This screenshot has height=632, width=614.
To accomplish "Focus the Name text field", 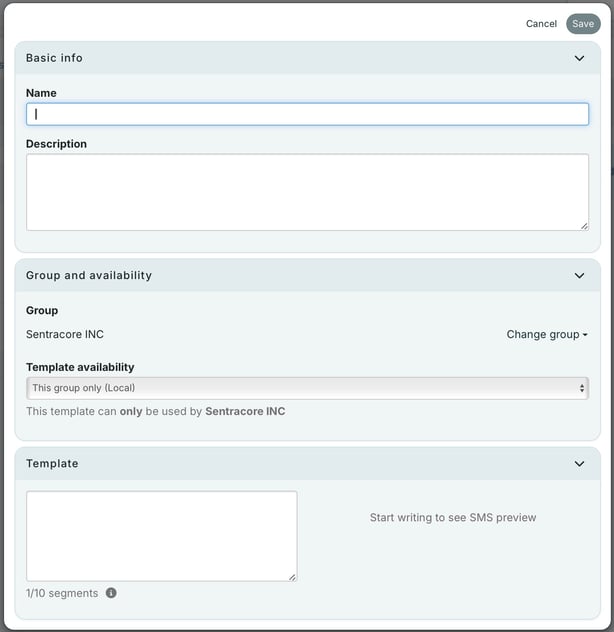I will 307,114.
